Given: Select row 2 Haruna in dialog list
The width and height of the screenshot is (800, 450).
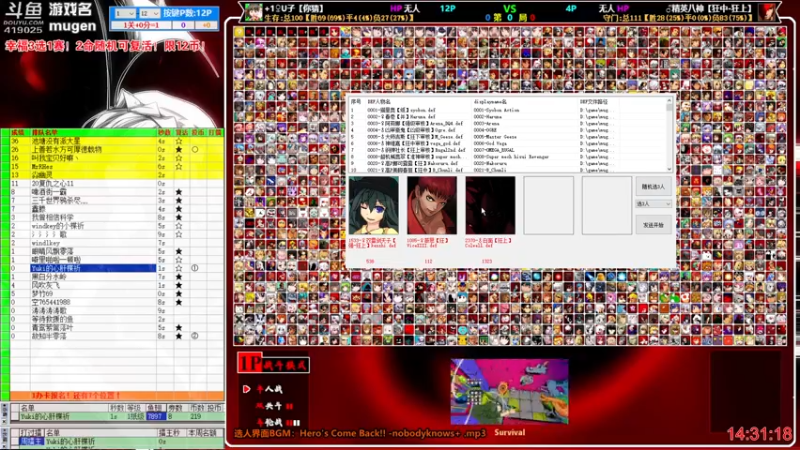Looking at the screenshot, I should [508, 116].
